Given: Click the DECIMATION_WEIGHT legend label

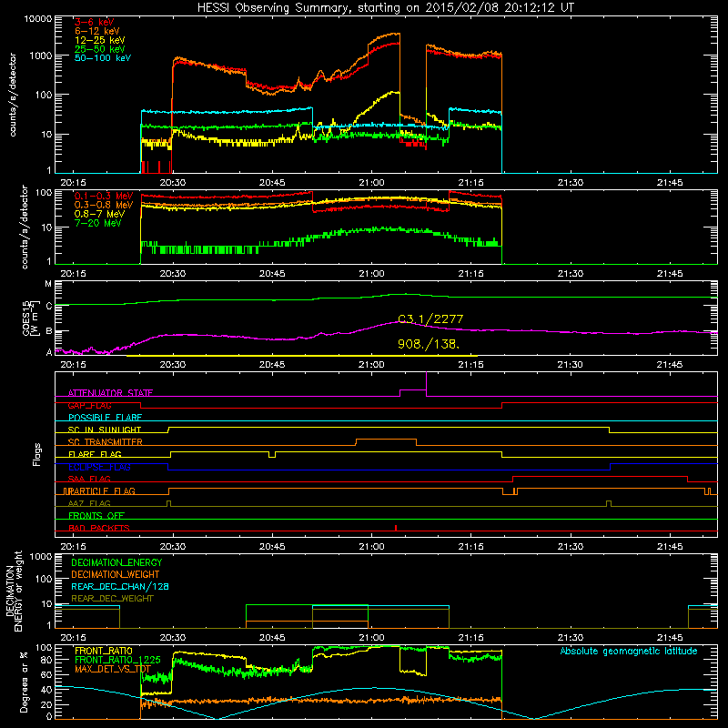Looking at the screenshot, I should pyautogui.click(x=116, y=574).
